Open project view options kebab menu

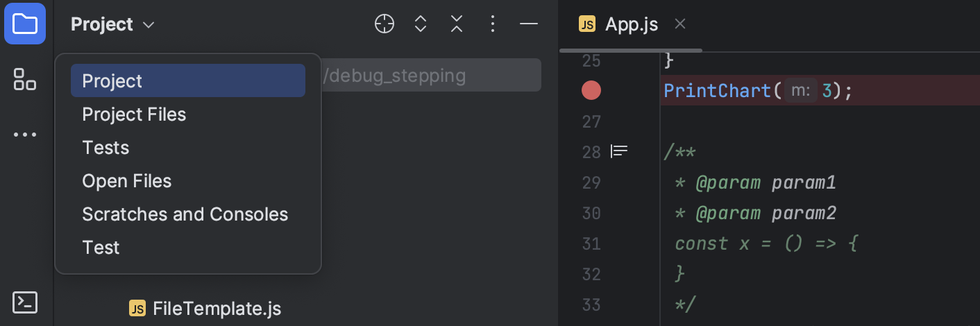[493, 24]
